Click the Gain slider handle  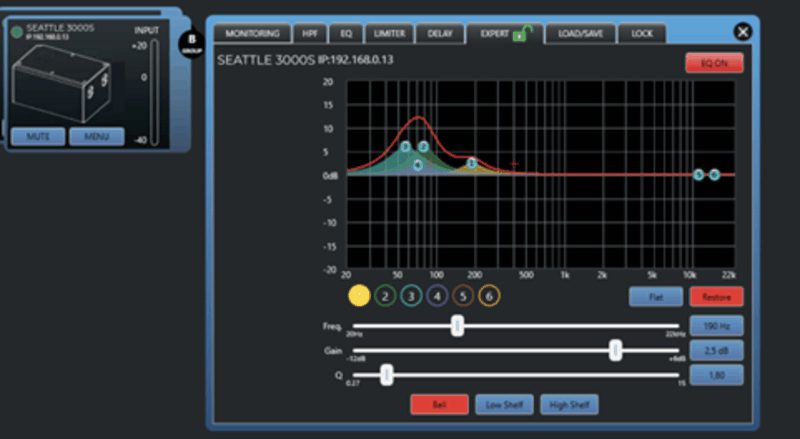coord(616,350)
